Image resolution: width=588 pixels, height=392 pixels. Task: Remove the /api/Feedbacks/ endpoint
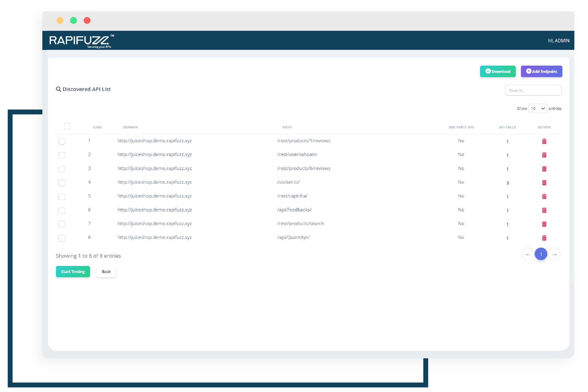544,210
